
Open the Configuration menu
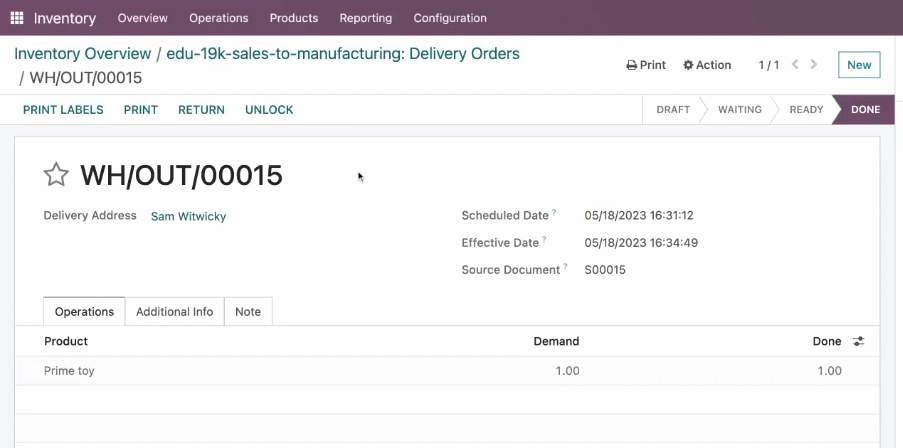pos(450,18)
